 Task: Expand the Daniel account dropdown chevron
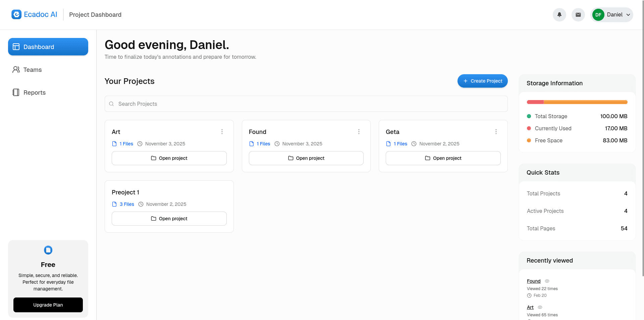pyautogui.click(x=628, y=15)
